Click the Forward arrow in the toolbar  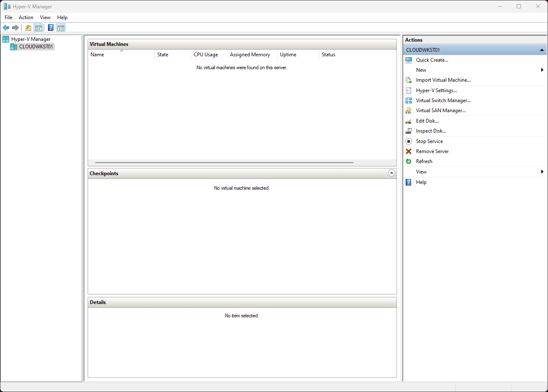click(15, 28)
